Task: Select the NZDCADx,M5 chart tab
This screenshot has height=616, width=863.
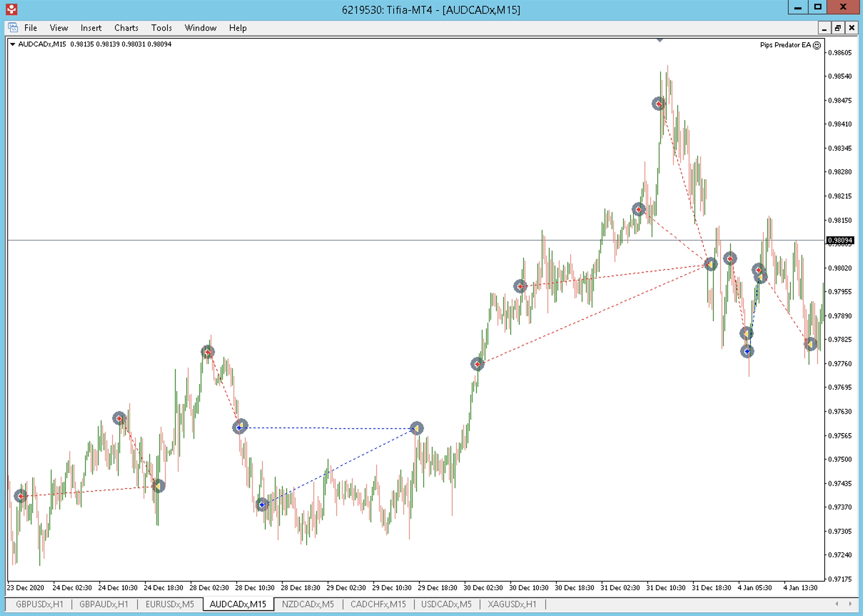Action: click(x=308, y=604)
